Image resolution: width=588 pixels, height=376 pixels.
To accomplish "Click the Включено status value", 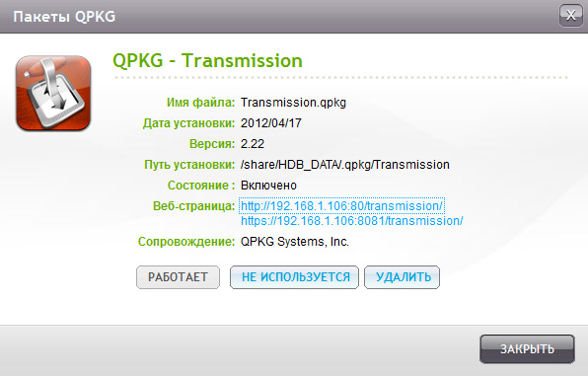I will [x=268, y=186].
